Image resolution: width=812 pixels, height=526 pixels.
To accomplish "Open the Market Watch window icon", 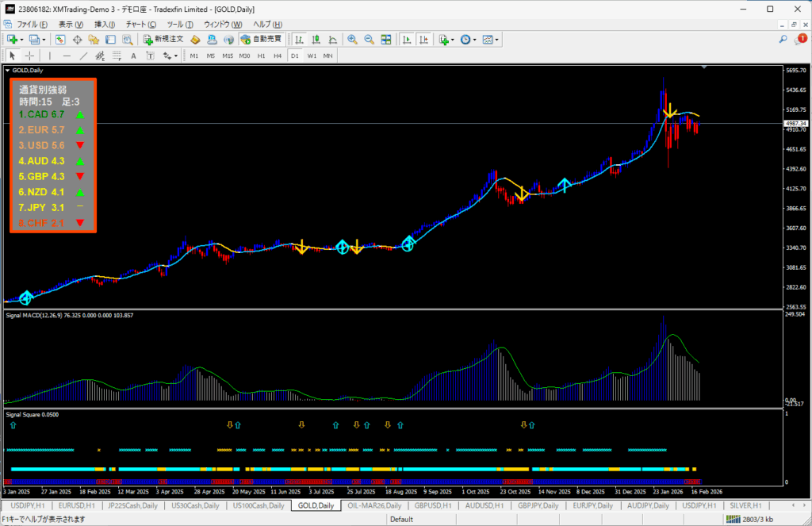I will pyautogui.click(x=60, y=39).
